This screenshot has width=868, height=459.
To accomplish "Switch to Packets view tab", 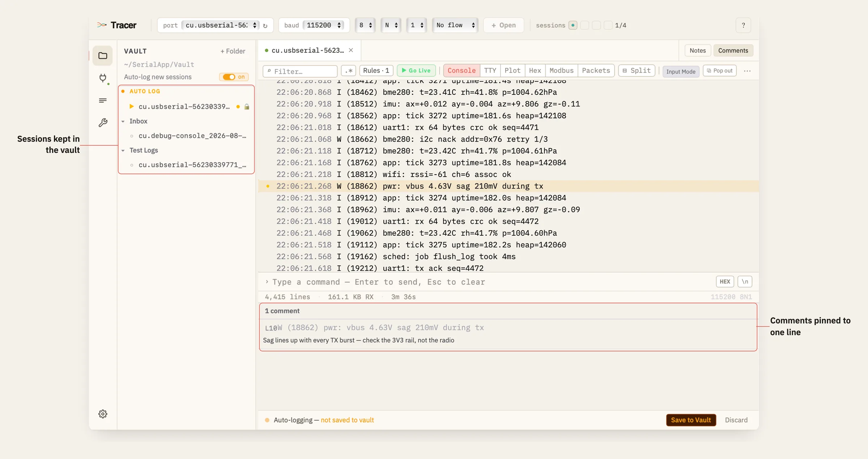I will (x=596, y=71).
